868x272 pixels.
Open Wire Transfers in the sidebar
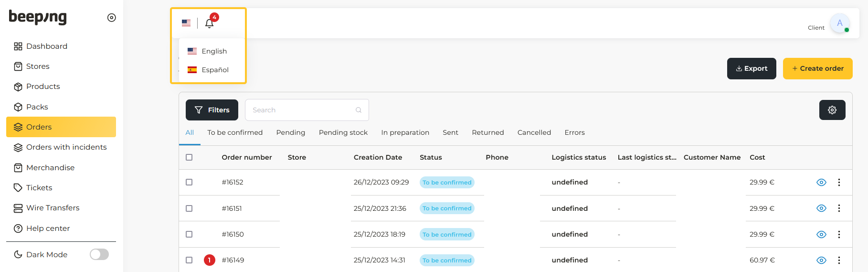(53, 208)
